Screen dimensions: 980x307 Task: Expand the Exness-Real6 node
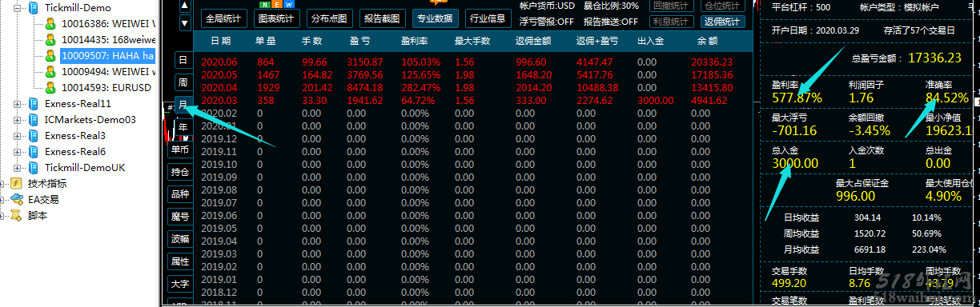pyautogui.click(x=18, y=152)
